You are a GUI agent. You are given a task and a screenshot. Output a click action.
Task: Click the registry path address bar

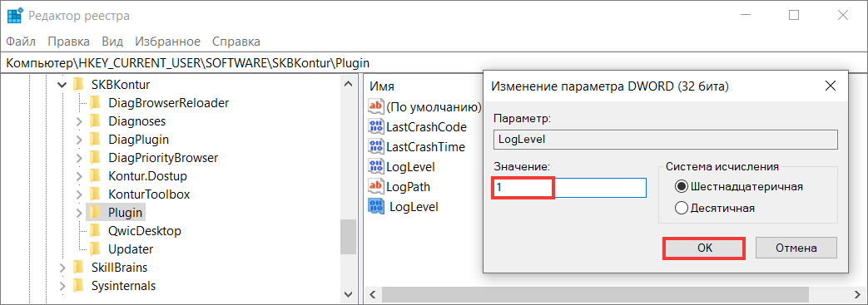[434, 62]
